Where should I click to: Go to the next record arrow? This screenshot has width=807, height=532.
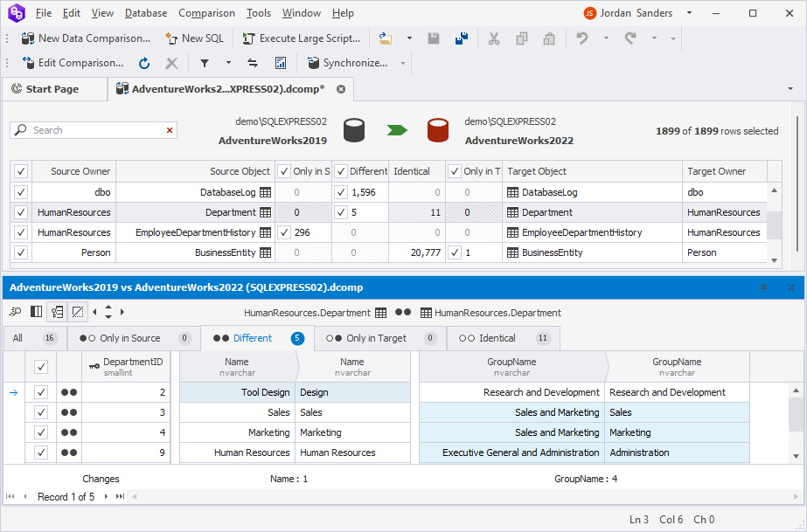(106, 496)
